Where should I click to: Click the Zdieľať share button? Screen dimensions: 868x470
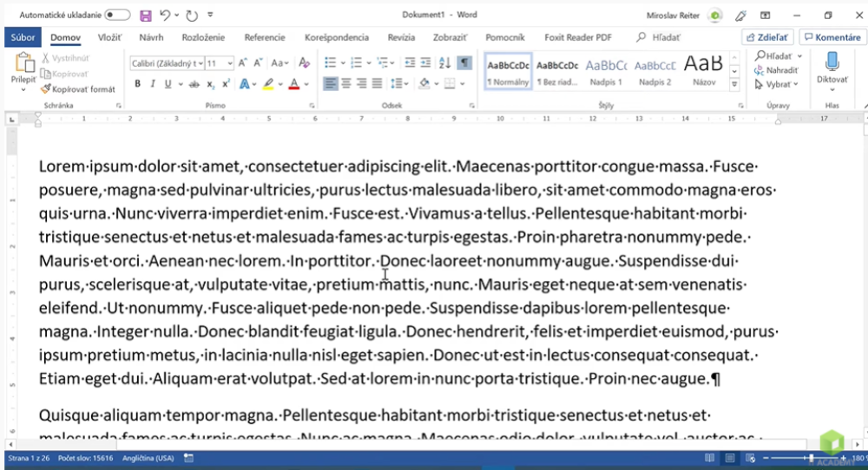click(768, 37)
